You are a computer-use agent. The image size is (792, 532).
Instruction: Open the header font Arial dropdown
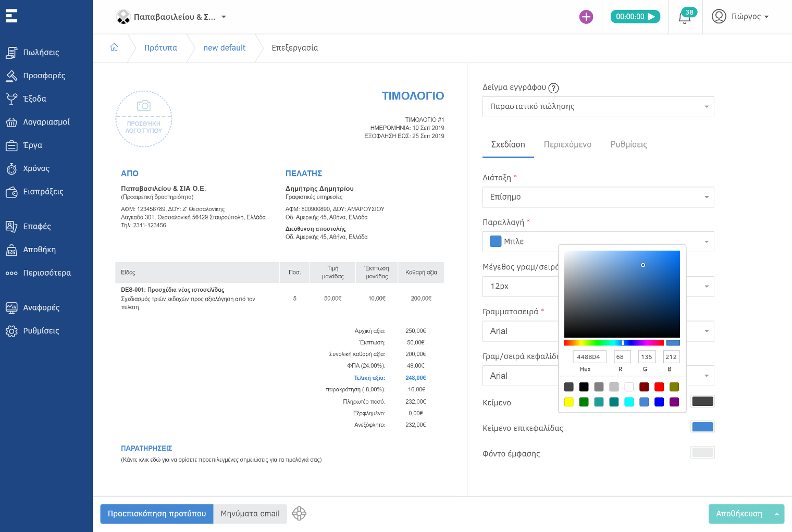pyautogui.click(x=598, y=376)
